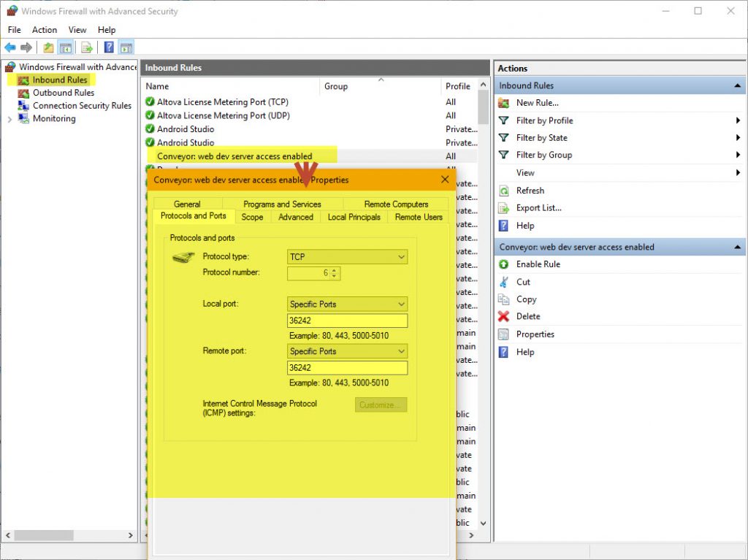Click the Monitoring tree icon

[23, 118]
